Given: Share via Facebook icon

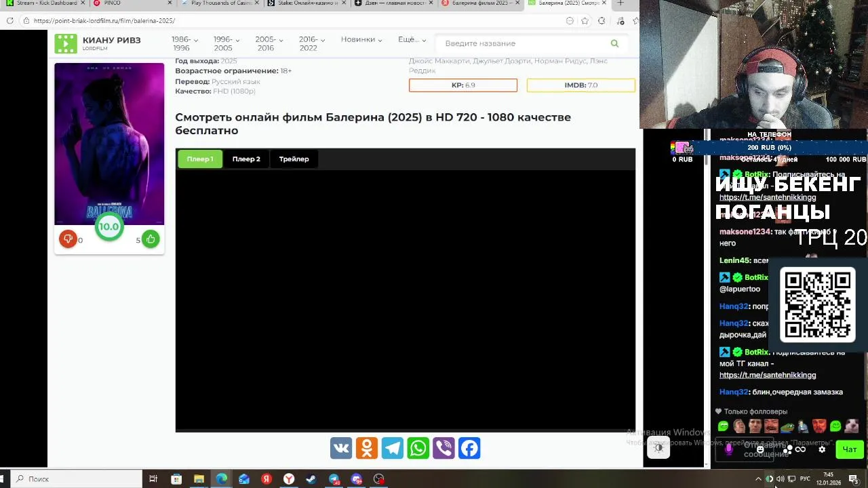Looking at the screenshot, I should tap(469, 448).
